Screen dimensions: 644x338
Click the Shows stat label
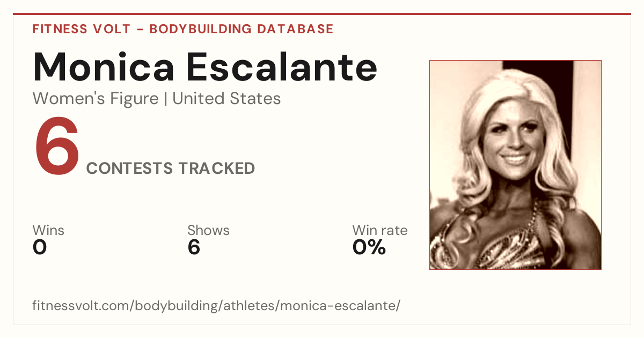tap(208, 231)
